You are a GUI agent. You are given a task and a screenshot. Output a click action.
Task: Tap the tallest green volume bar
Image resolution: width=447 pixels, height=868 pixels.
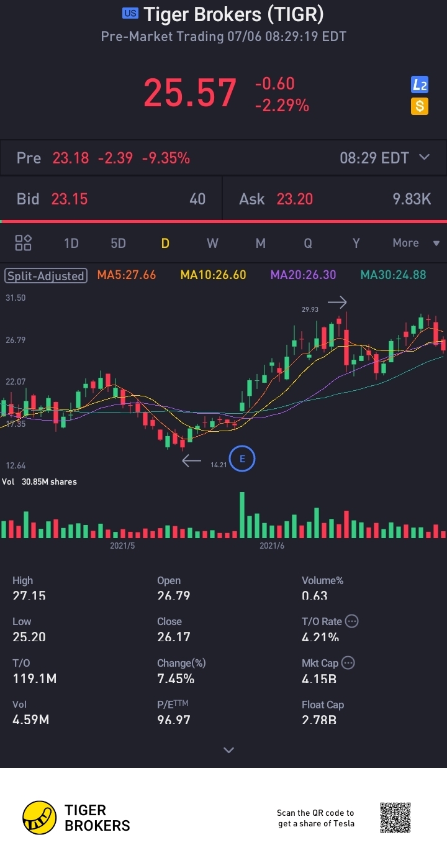(x=242, y=515)
